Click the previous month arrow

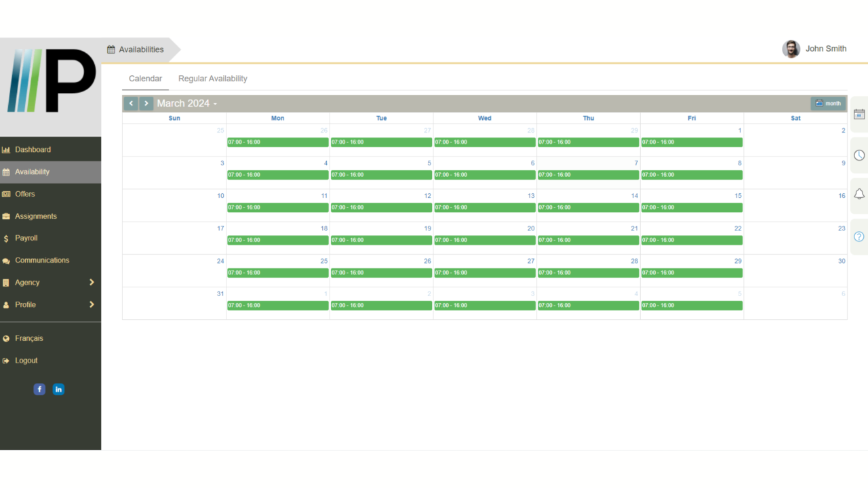[131, 103]
